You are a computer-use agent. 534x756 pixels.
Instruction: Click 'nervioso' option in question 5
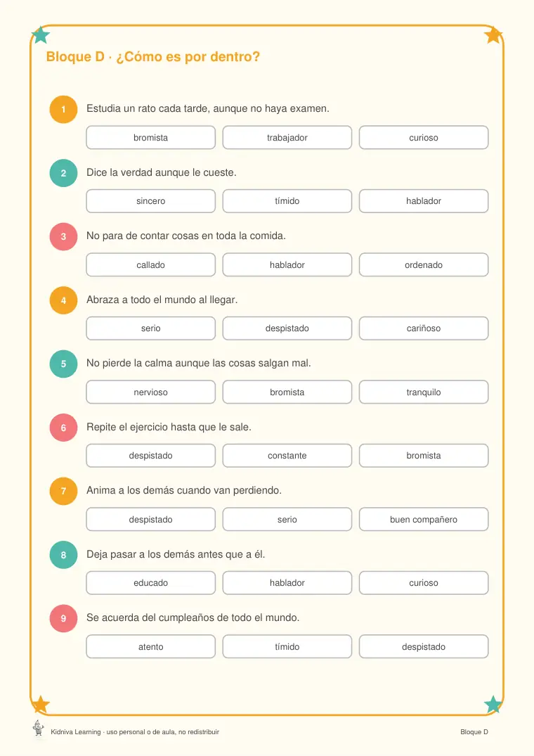point(150,392)
